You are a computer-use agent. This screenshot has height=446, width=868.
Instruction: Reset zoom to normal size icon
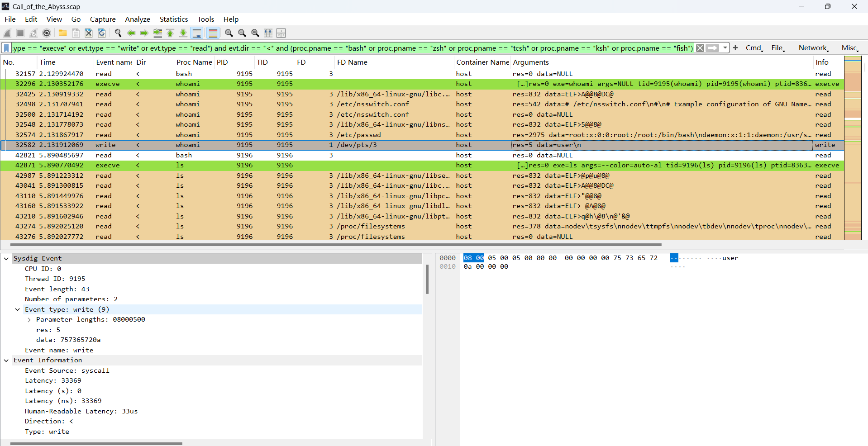click(x=255, y=33)
